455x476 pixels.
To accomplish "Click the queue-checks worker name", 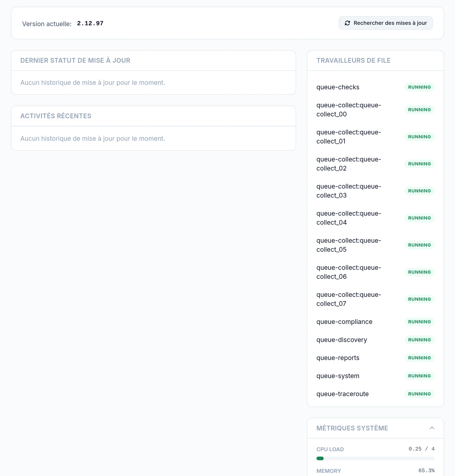I will pyautogui.click(x=338, y=87).
